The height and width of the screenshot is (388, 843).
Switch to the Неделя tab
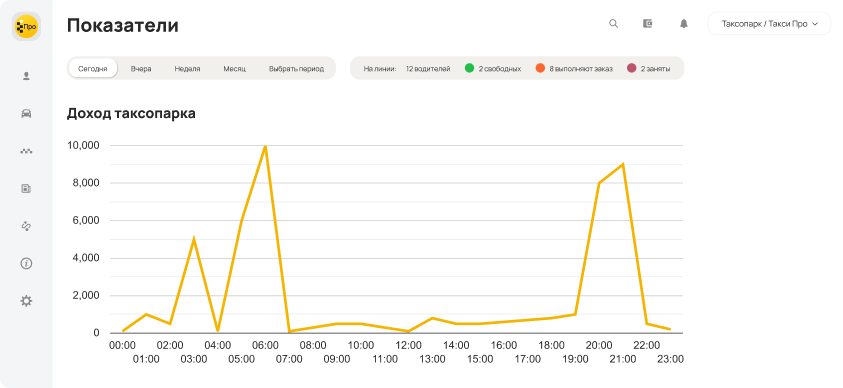[x=187, y=69]
